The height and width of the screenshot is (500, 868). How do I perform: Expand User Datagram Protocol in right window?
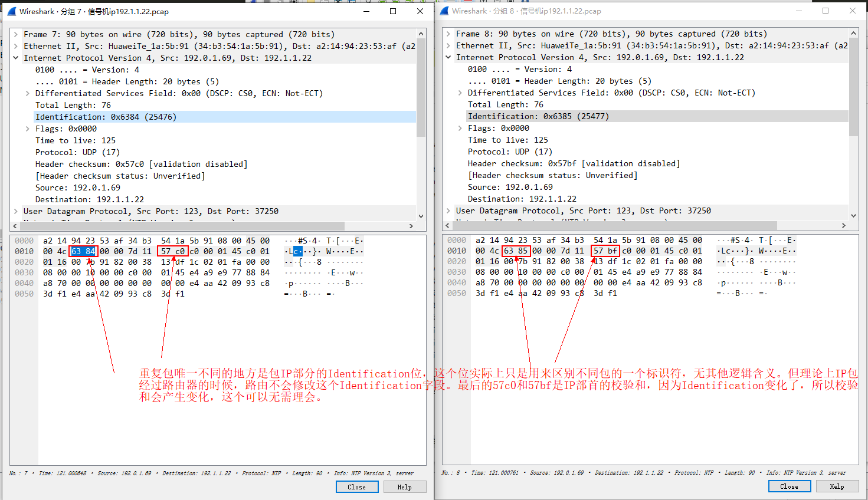point(448,210)
